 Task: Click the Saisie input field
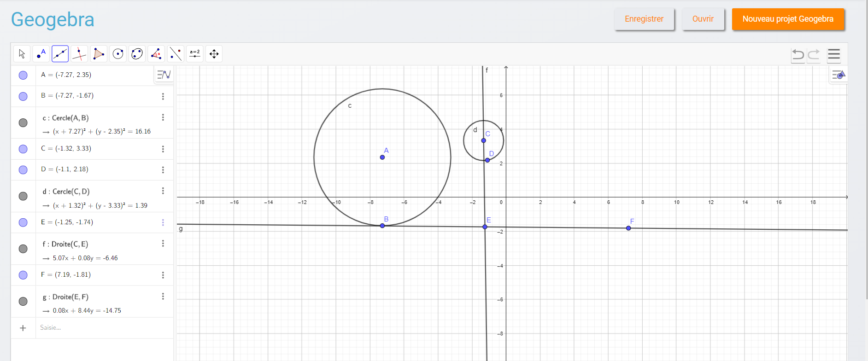pyautogui.click(x=101, y=328)
